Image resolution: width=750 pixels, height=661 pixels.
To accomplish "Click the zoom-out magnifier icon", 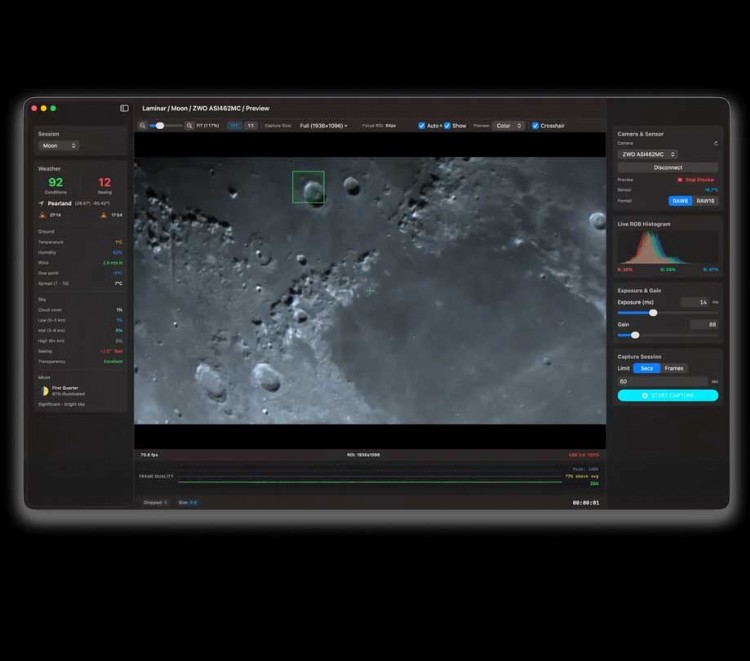I will (x=143, y=125).
